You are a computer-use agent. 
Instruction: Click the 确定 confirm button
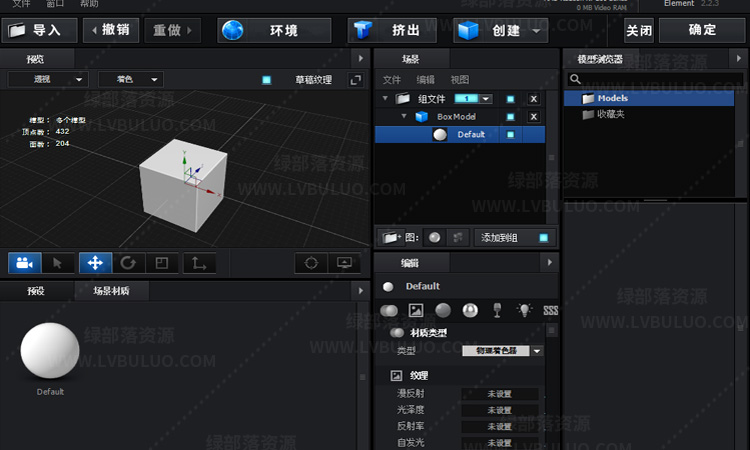pos(702,30)
